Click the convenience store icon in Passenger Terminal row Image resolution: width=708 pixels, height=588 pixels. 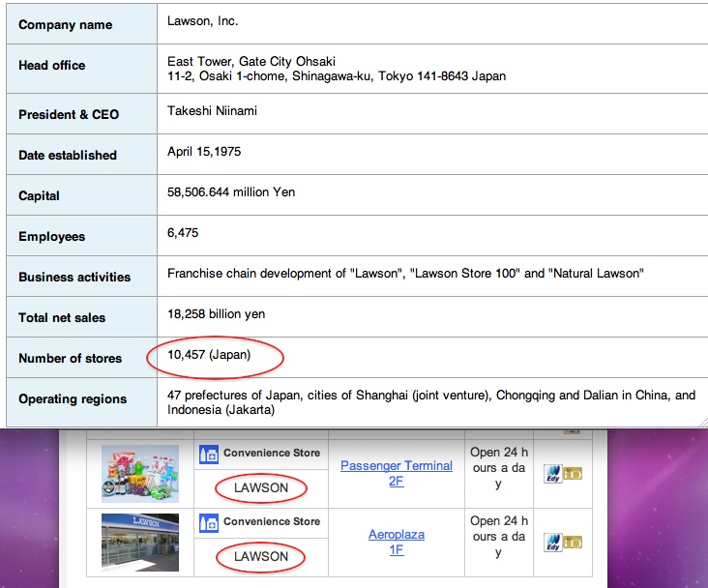coord(209,454)
